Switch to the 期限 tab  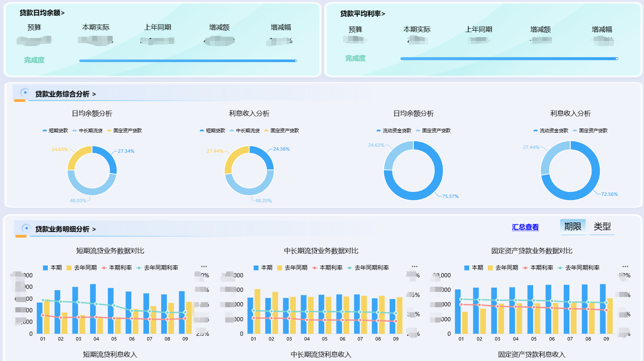(572, 227)
